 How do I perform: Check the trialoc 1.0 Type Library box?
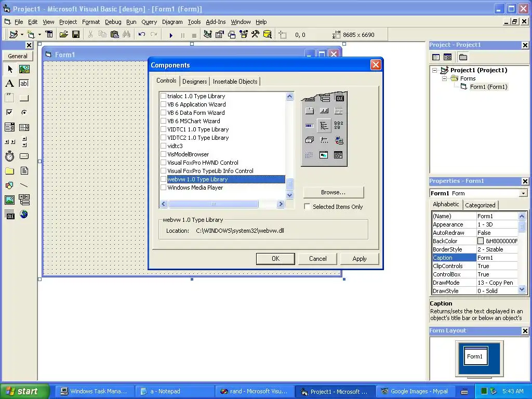pos(164,96)
